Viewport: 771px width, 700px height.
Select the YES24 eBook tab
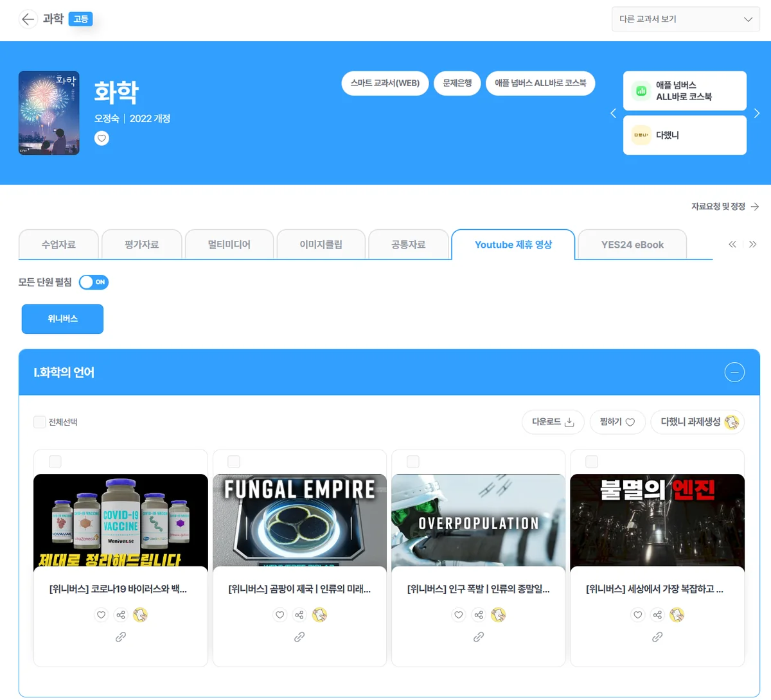(x=632, y=245)
